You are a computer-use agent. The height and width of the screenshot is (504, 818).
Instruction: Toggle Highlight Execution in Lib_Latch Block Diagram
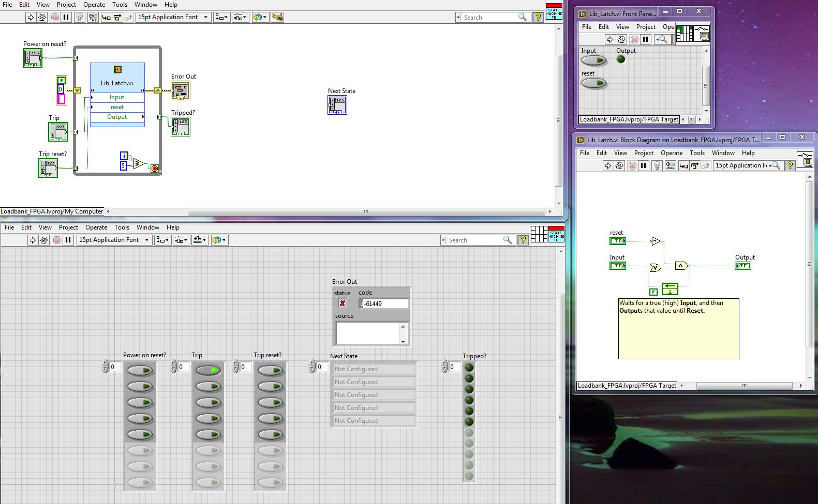(657, 165)
